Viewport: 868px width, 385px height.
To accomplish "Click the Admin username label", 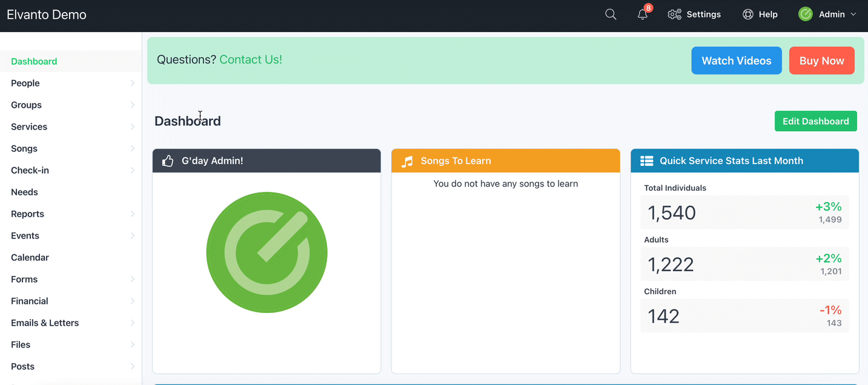I will 832,15.
